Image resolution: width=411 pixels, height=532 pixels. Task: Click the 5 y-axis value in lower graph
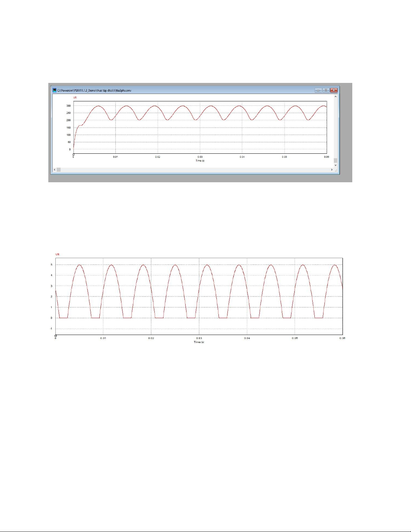click(51, 265)
